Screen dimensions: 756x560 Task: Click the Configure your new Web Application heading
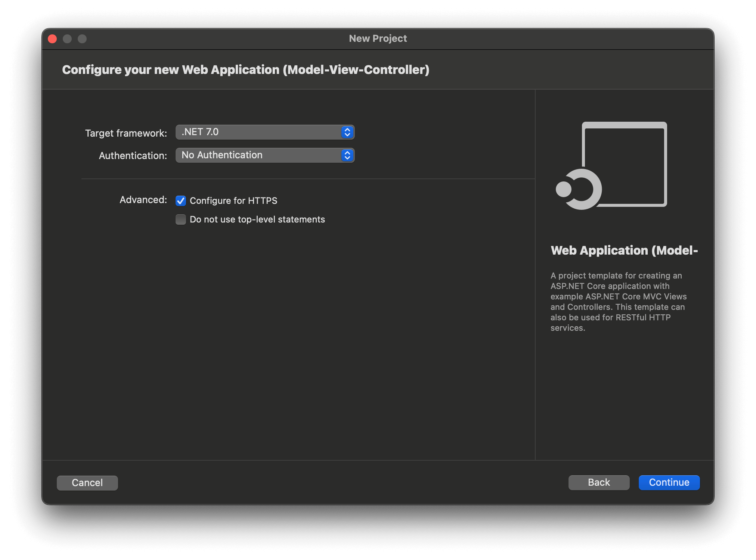pyautogui.click(x=246, y=70)
